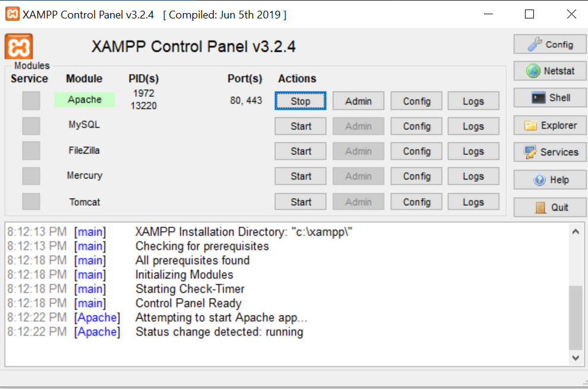Click the MySQL Admin button
588x389 pixels.
pyautogui.click(x=359, y=126)
